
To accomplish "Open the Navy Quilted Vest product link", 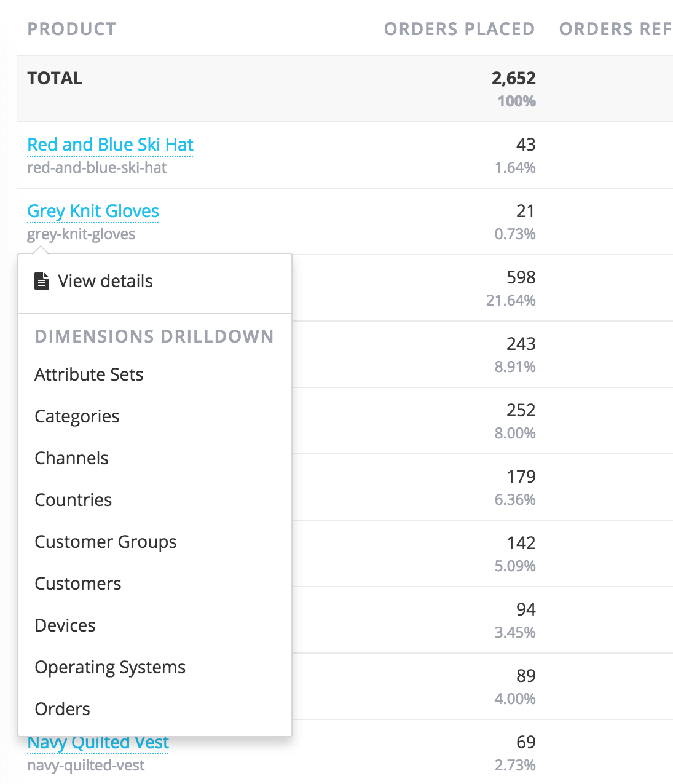I will click(98, 743).
